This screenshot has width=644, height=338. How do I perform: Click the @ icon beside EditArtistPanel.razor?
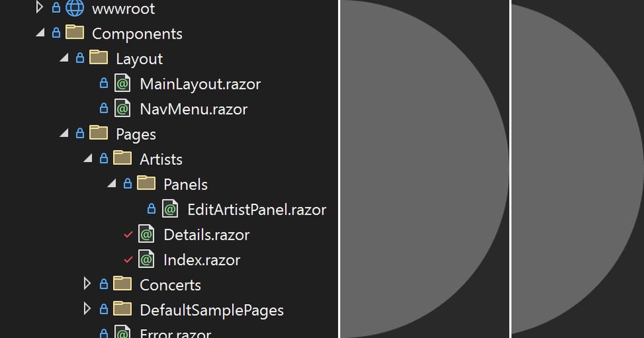[170, 209]
